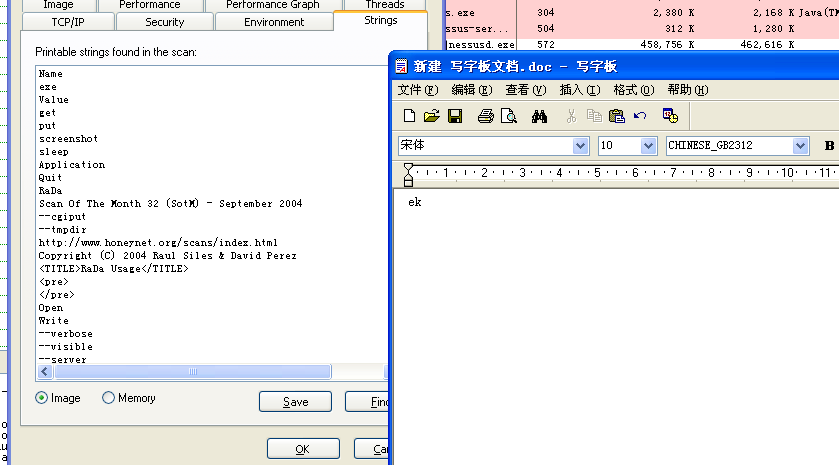The image size is (839, 465).
Task: Switch to the Image tab
Action: 58,5
